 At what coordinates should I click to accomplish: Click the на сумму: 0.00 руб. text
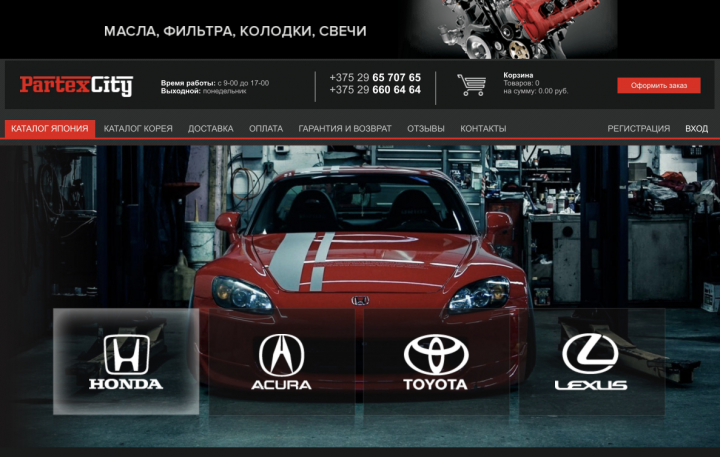click(x=536, y=91)
